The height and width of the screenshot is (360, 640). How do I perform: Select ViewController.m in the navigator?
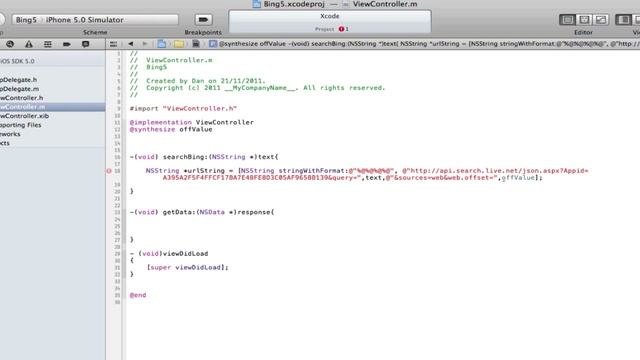pyautogui.click(x=52, y=107)
